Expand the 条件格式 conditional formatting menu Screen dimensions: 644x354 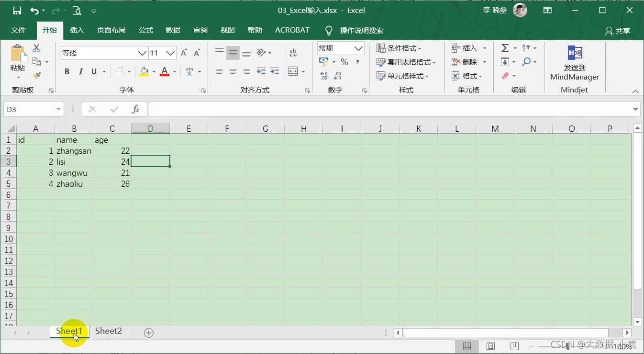click(x=399, y=48)
